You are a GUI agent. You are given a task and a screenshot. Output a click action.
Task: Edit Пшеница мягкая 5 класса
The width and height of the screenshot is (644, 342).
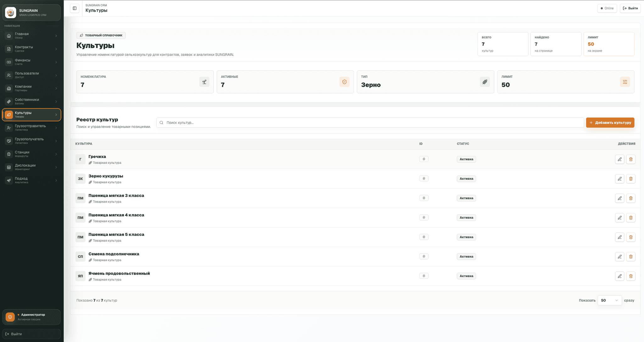(619, 237)
